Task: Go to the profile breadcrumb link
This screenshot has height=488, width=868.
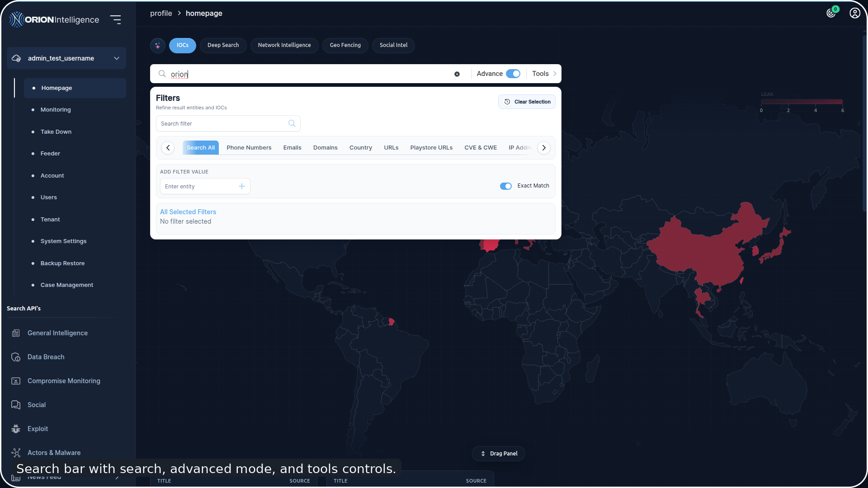Action: (161, 13)
